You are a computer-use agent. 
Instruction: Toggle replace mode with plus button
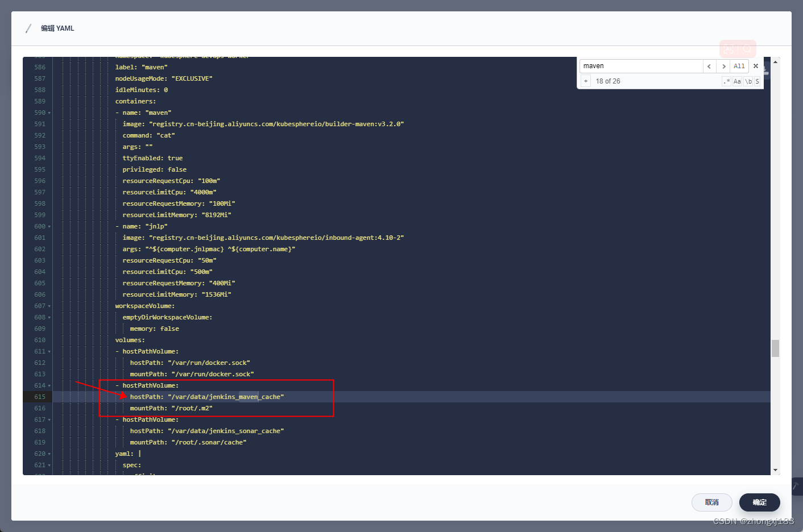tap(586, 81)
